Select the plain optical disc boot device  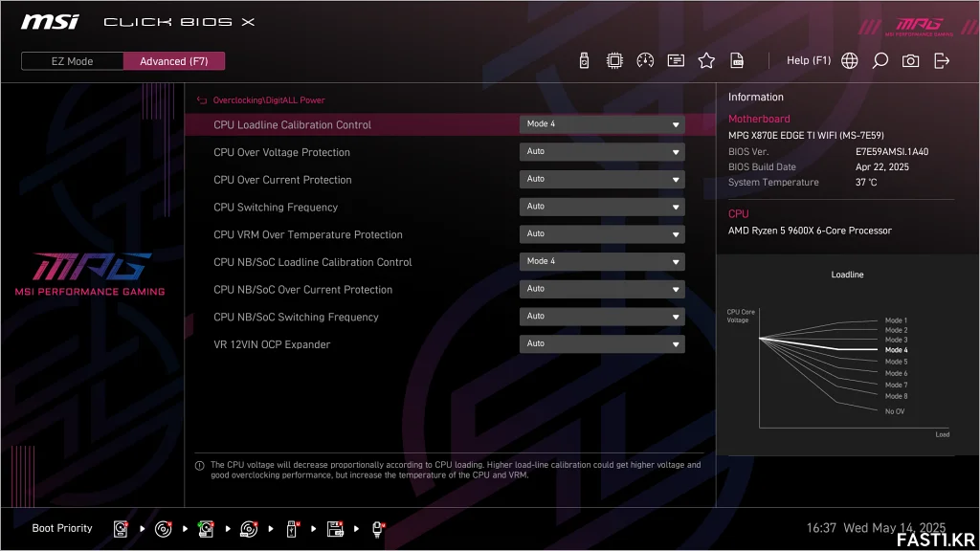pos(163,528)
